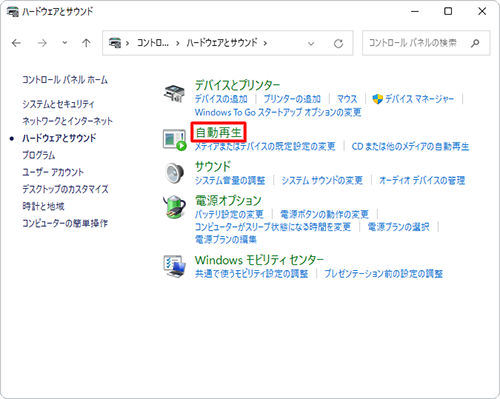The image size is (500, 399).
Task: Open the 自動再生 heading link
Action: pos(218,133)
